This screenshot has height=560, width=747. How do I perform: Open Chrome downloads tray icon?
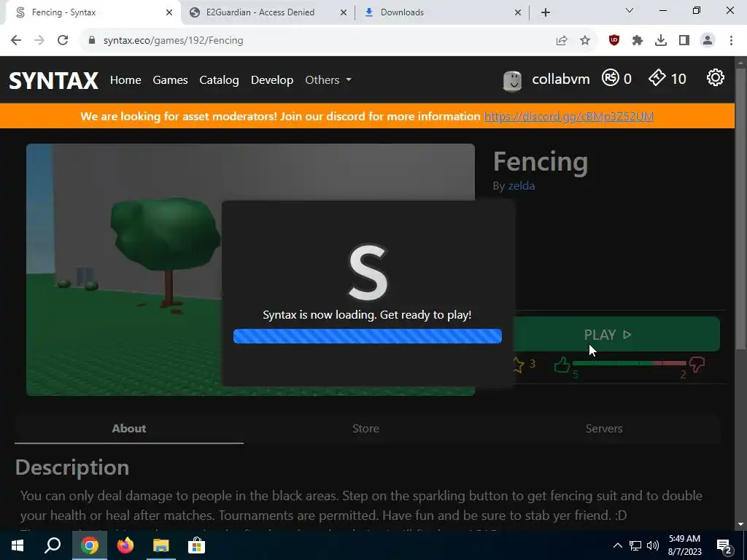[x=661, y=41]
